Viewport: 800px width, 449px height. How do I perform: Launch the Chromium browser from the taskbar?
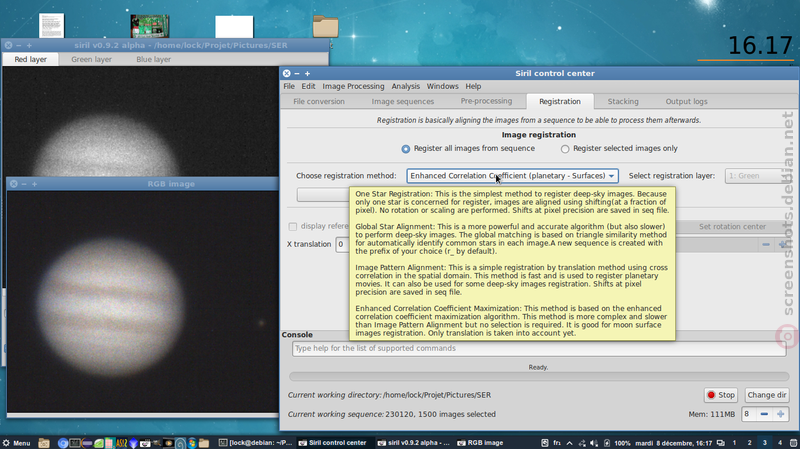63,443
